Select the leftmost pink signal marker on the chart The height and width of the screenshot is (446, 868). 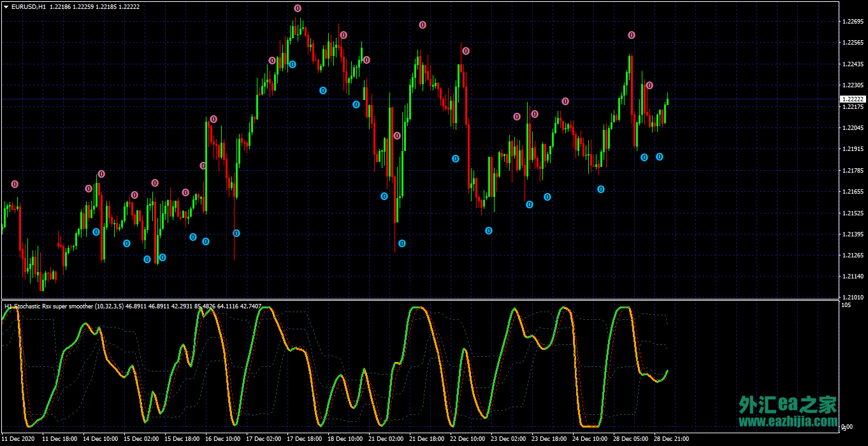pyautogui.click(x=15, y=184)
